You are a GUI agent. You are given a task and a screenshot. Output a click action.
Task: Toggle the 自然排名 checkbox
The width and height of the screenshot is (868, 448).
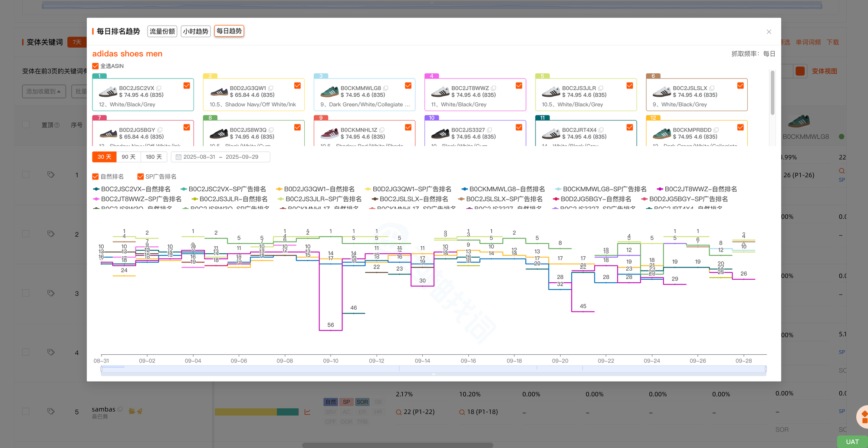(95, 177)
